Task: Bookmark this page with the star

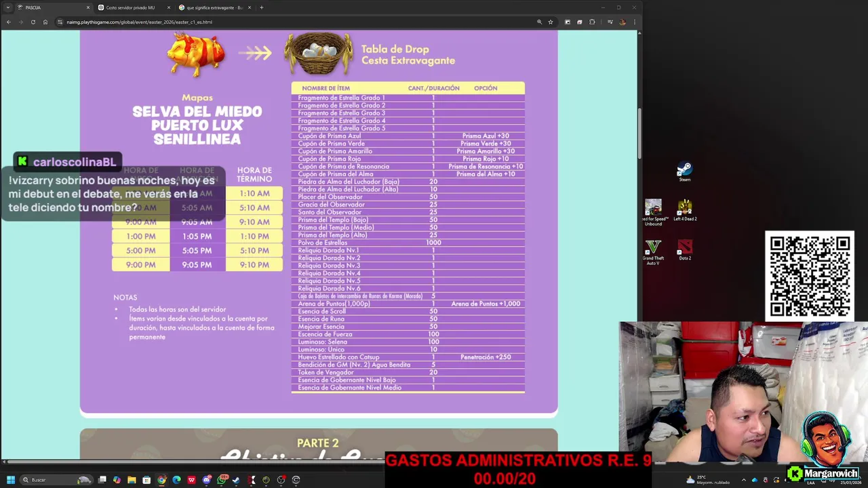Action: (x=551, y=22)
